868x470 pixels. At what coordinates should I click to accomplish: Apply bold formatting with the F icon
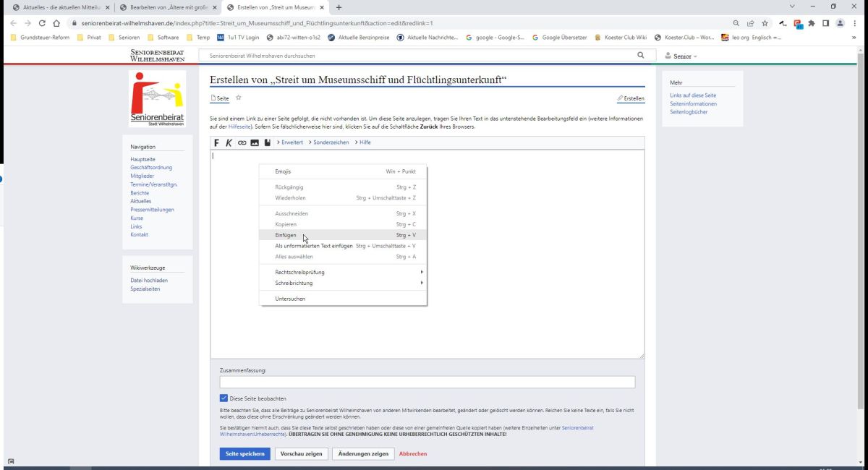217,142
